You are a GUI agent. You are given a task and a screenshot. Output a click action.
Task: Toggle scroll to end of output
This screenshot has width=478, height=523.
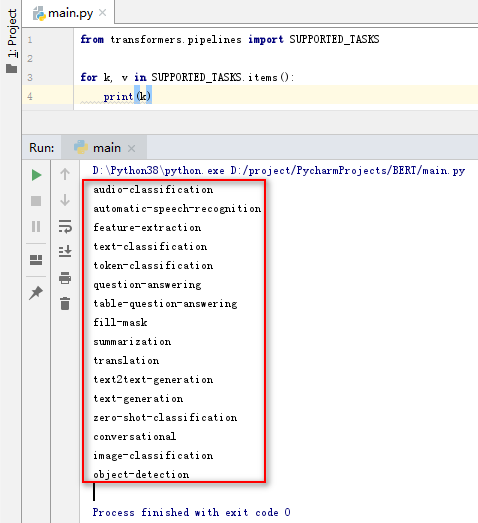(x=65, y=251)
